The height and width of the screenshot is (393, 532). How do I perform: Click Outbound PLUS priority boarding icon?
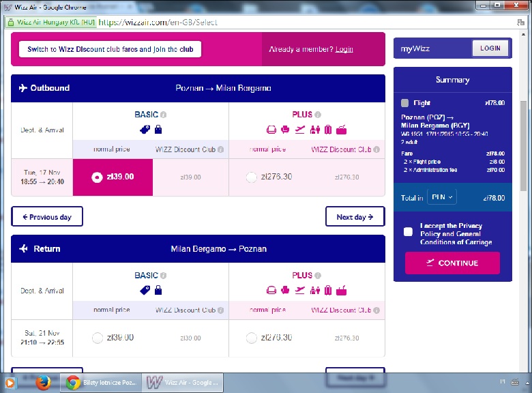point(315,130)
